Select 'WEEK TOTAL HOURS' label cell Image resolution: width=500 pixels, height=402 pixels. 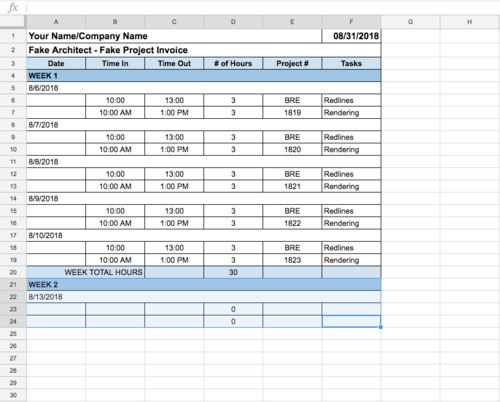pos(85,272)
